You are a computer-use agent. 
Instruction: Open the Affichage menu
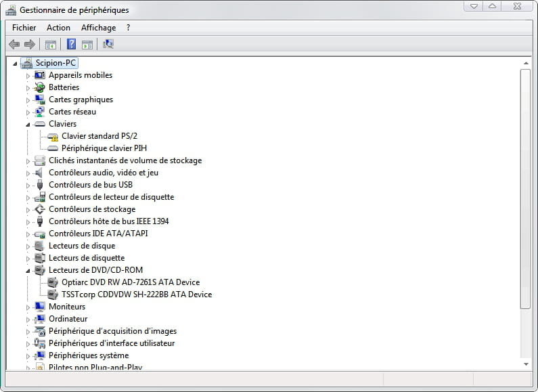point(98,28)
